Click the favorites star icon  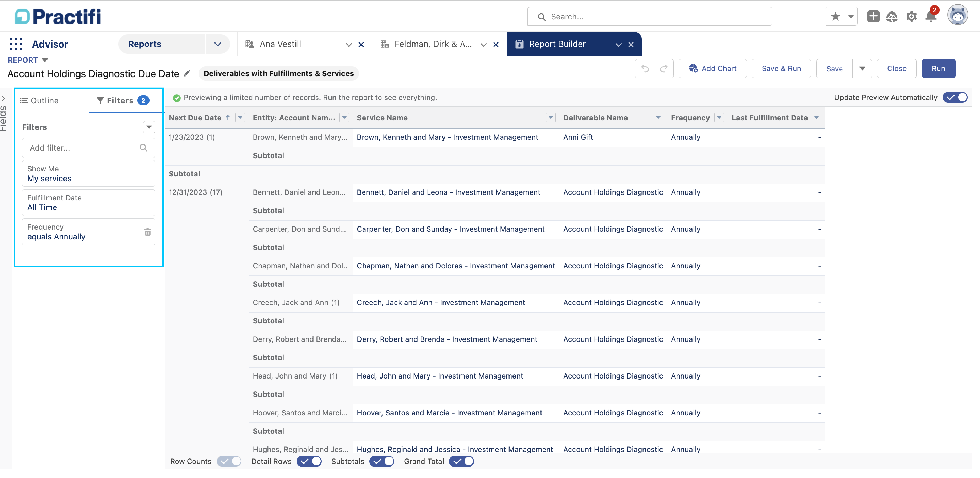(x=835, y=16)
